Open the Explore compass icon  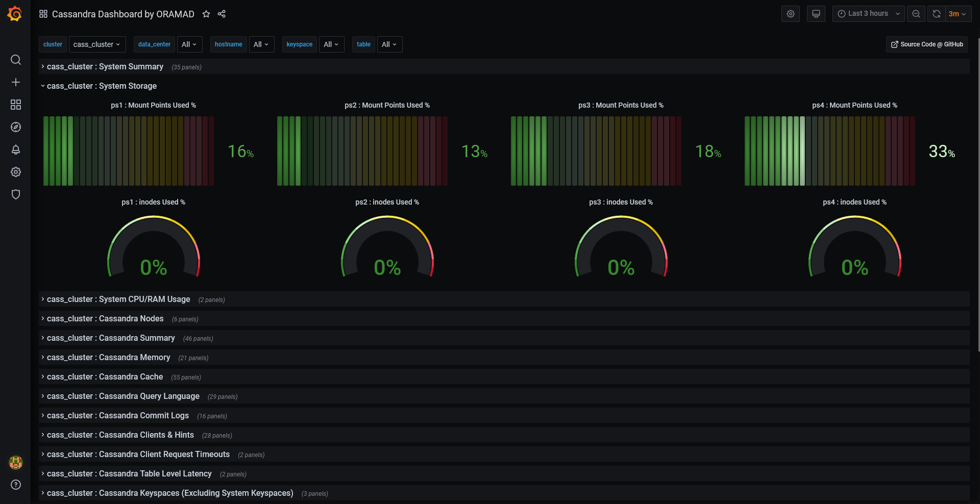pos(16,127)
